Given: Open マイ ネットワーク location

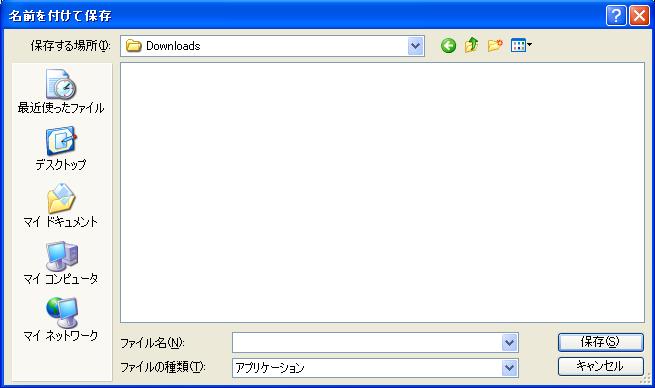Looking at the screenshot, I should [61, 319].
